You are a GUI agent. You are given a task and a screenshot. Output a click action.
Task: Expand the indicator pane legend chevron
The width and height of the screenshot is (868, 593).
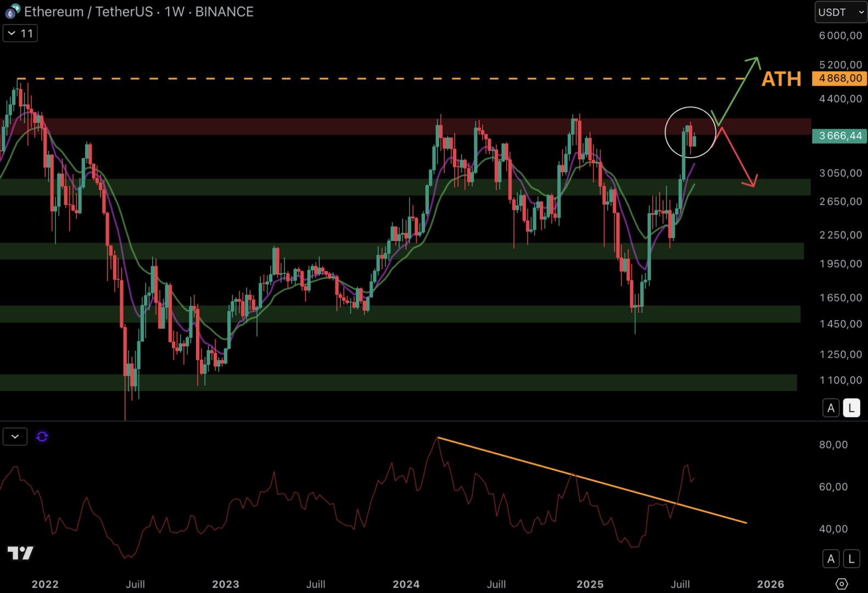15,437
